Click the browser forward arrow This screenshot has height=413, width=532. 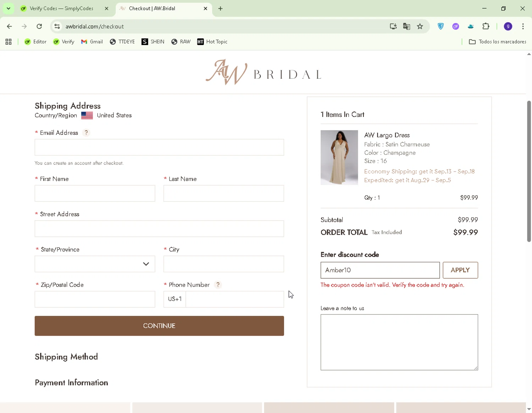pos(24,26)
